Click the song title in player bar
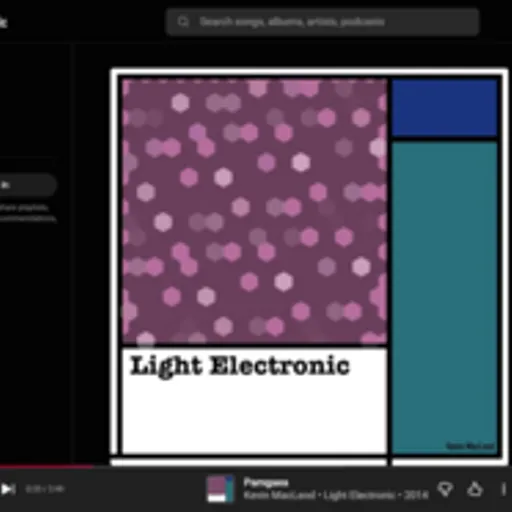Viewport: 512px width, 512px height. [x=266, y=482]
